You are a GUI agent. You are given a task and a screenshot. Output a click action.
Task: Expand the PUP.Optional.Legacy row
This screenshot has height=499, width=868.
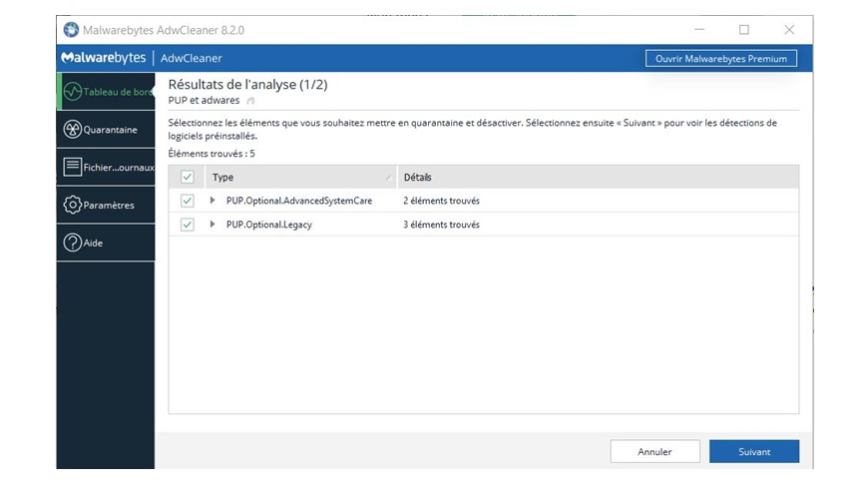213,225
